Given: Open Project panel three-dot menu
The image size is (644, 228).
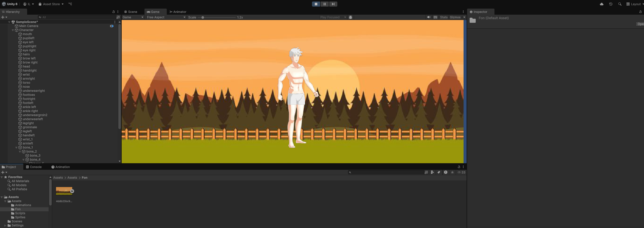Looking at the screenshot, I should (x=463, y=167).
